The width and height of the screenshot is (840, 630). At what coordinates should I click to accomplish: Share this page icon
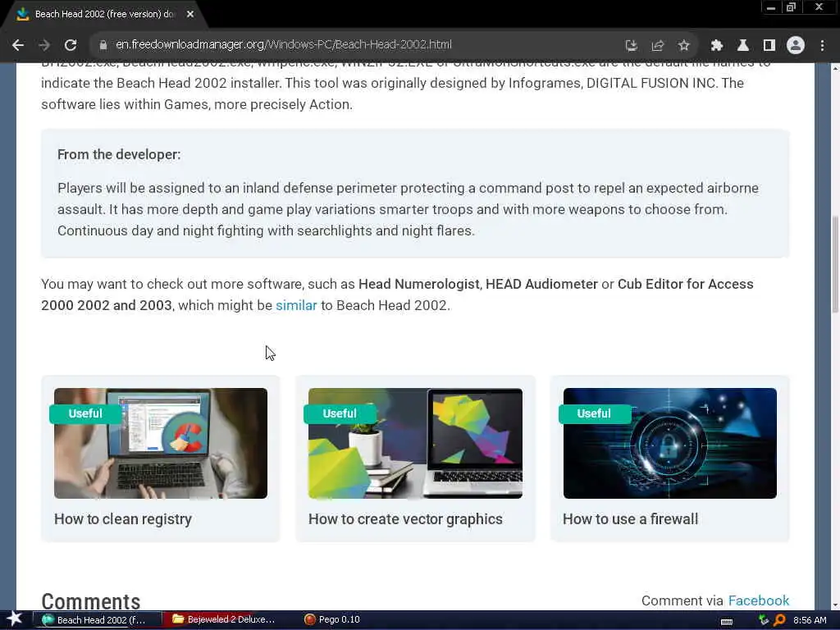(x=658, y=46)
